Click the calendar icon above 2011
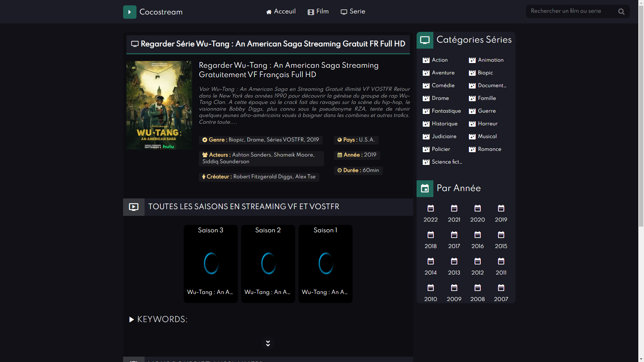Screen dimensions: 644x362 point(501,261)
